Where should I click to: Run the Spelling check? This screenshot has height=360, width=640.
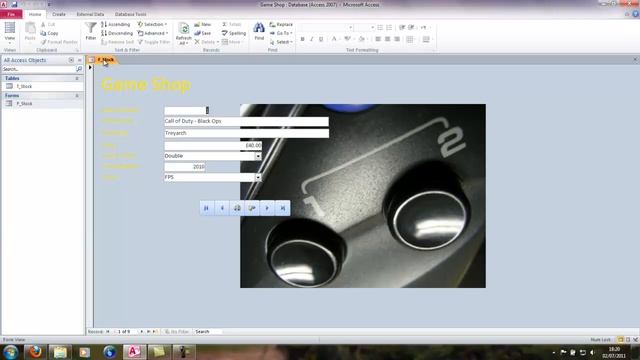click(x=234, y=33)
